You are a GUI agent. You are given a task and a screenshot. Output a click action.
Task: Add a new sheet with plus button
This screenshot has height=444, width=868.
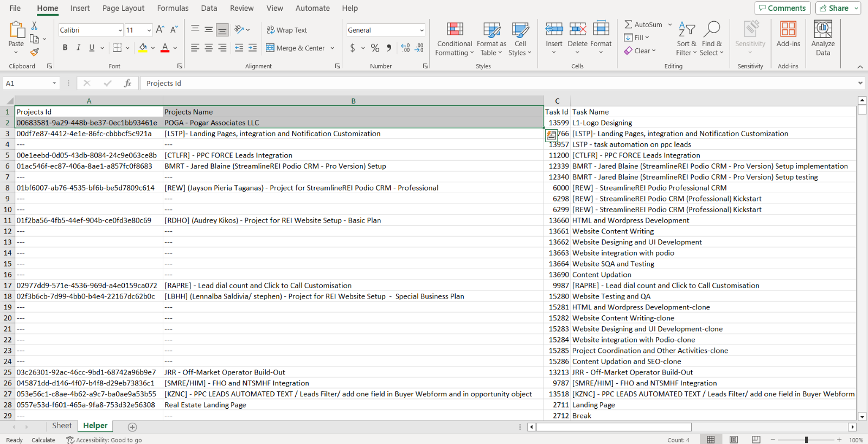pyautogui.click(x=132, y=427)
